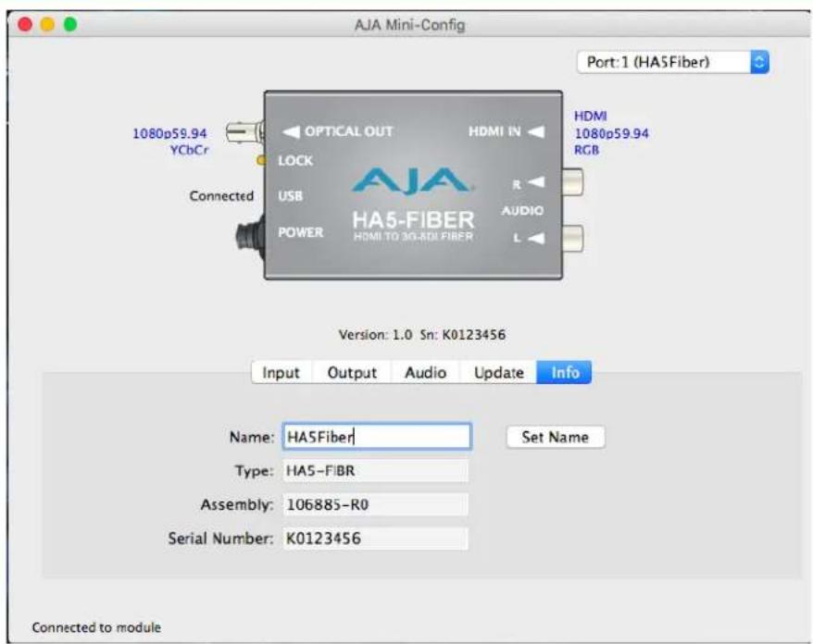
Task: Click the HA5-FIBER device name label
Action: 413,219
